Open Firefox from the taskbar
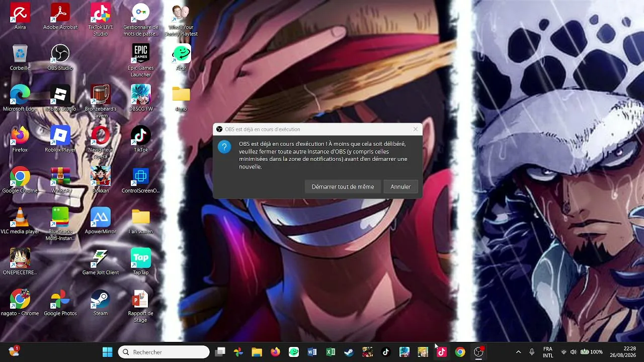 (x=275, y=352)
